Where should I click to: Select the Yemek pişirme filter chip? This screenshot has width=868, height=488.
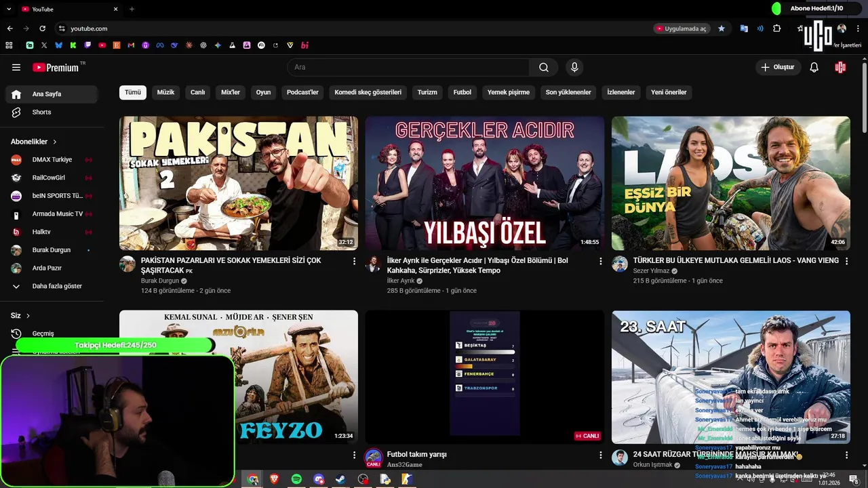pyautogui.click(x=509, y=92)
